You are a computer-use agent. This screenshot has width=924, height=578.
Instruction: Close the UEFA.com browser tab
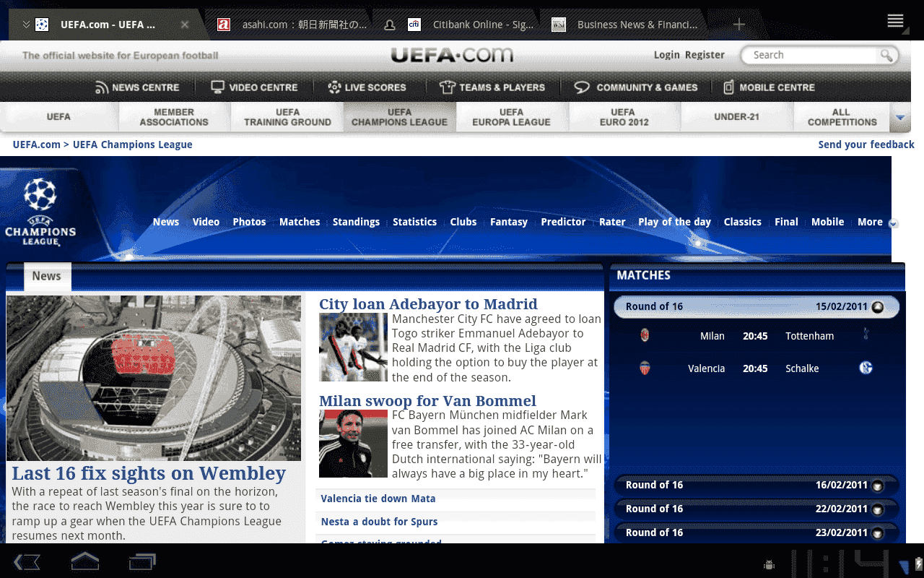click(x=185, y=25)
